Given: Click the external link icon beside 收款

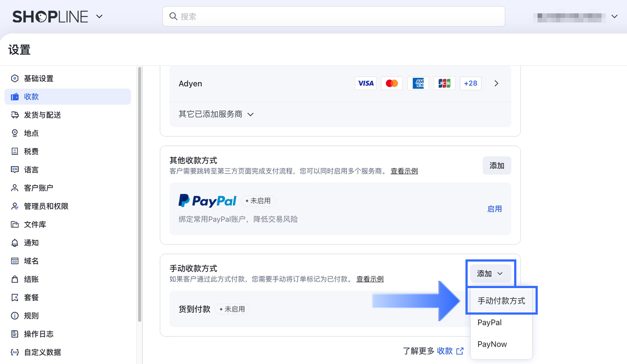Looking at the screenshot, I should [x=460, y=351].
